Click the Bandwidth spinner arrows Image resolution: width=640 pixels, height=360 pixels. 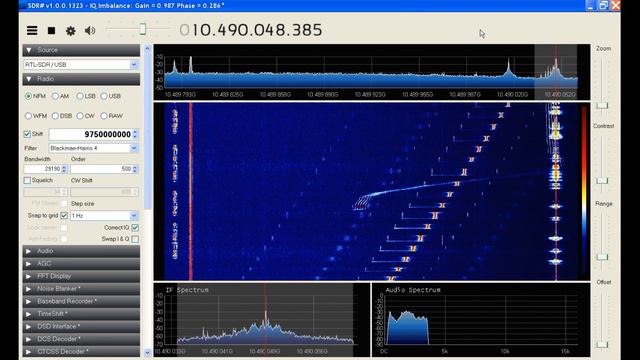click(x=64, y=169)
